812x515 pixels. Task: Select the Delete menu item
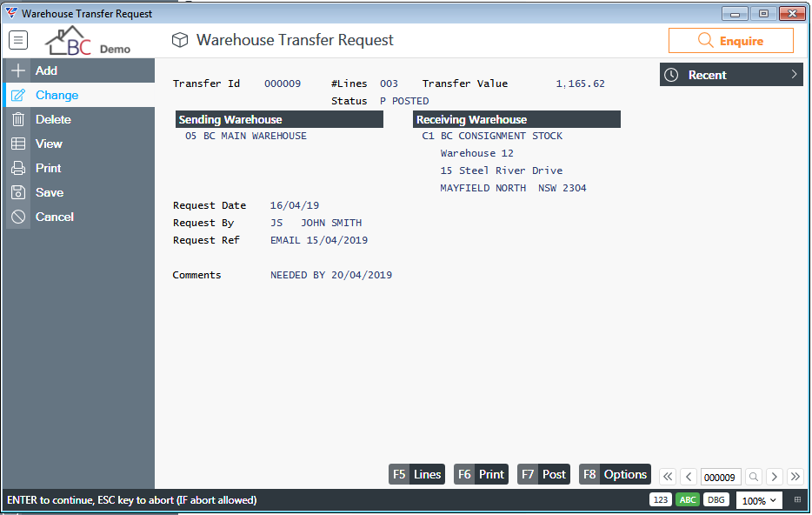point(79,119)
